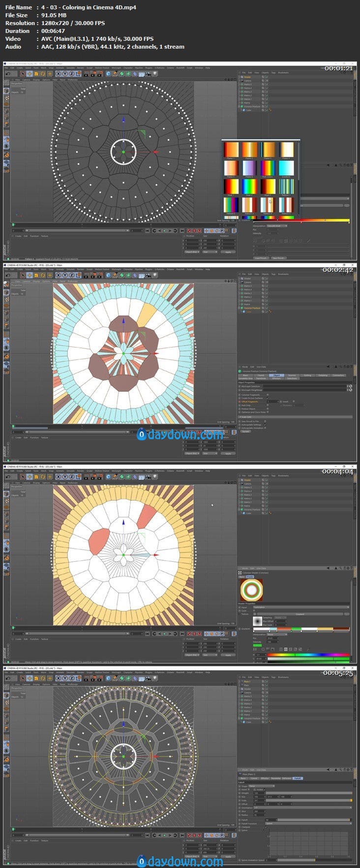Switch to Detailing tab in 00:02:42 frame attributes

point(323,376)
